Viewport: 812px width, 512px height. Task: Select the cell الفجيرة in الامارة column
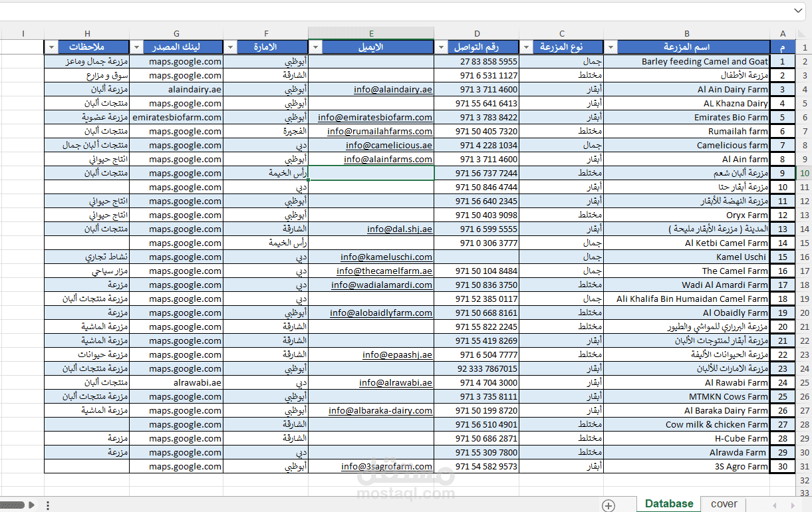pos(265,131)
